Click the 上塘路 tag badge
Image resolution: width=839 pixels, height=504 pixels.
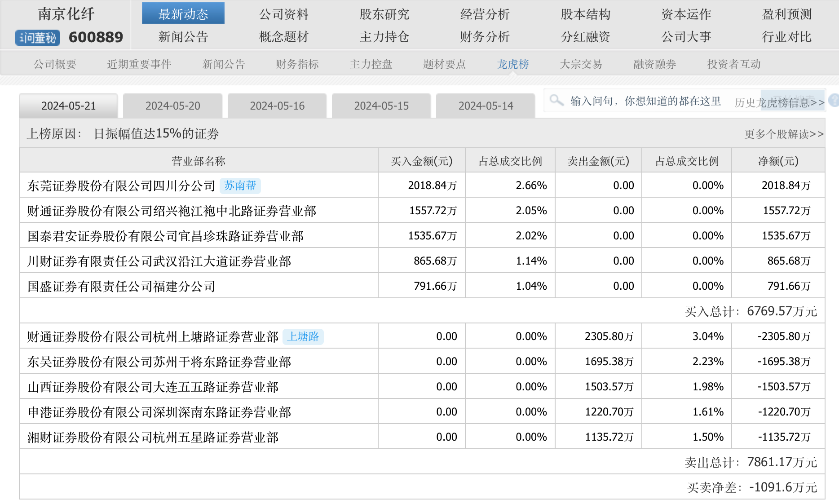pyautogui.click(x=303, y=336)
